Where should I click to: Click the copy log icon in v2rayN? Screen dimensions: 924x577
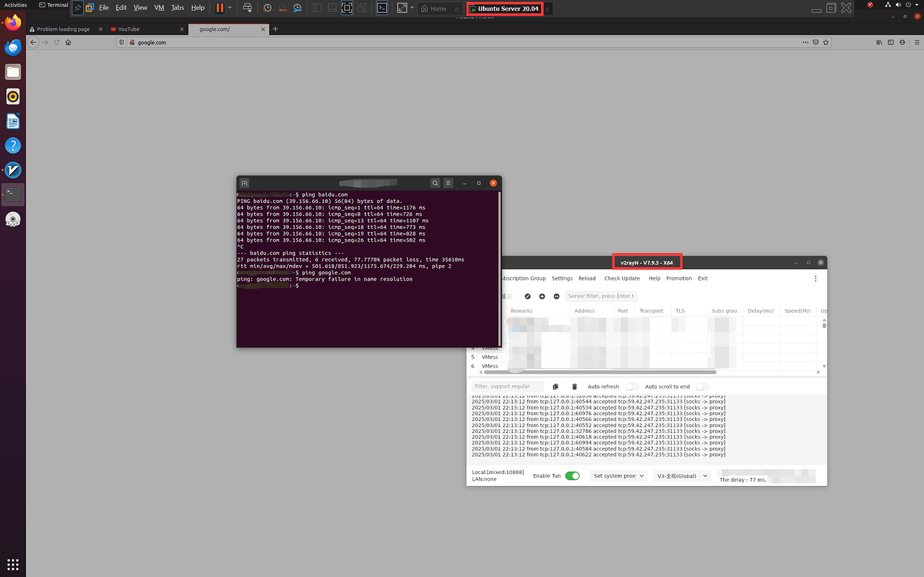tap(556, 386)
